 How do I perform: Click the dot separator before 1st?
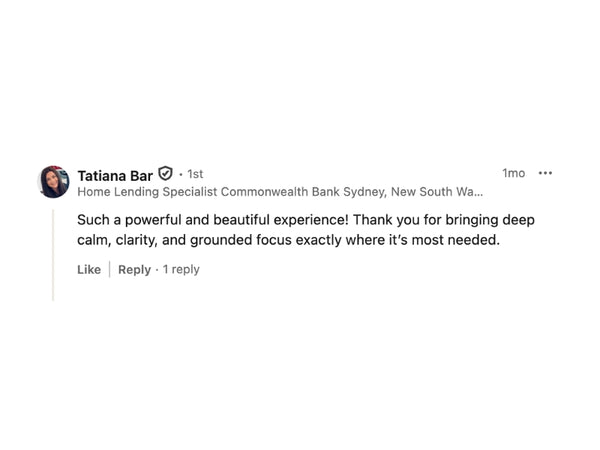180,175
